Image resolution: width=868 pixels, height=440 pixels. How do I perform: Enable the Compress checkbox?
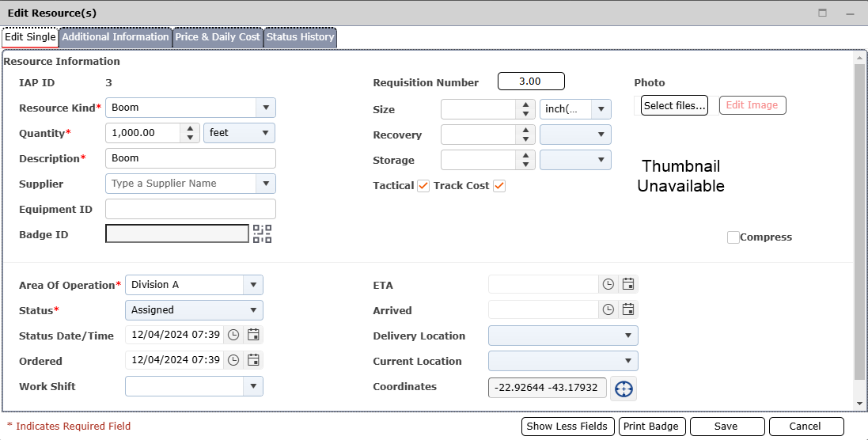(x=733, y=237)
